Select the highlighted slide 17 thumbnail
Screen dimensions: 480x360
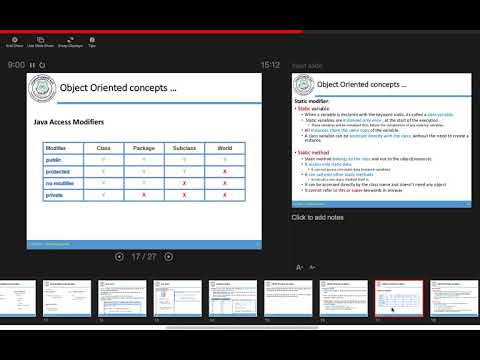click(x=399, y=298)
